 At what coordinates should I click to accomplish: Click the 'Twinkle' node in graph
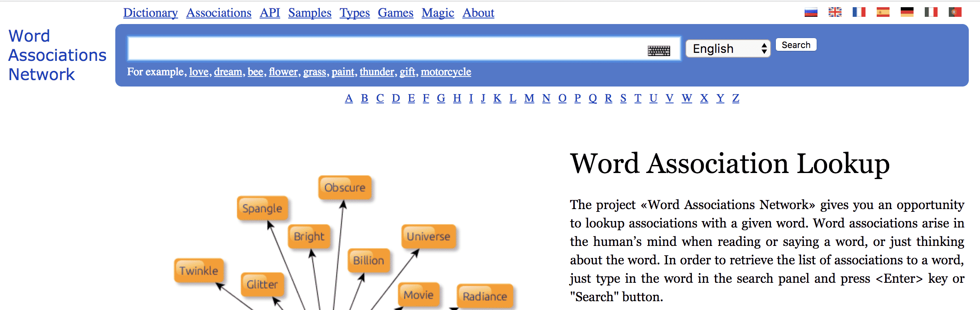(x=199, y=271)
